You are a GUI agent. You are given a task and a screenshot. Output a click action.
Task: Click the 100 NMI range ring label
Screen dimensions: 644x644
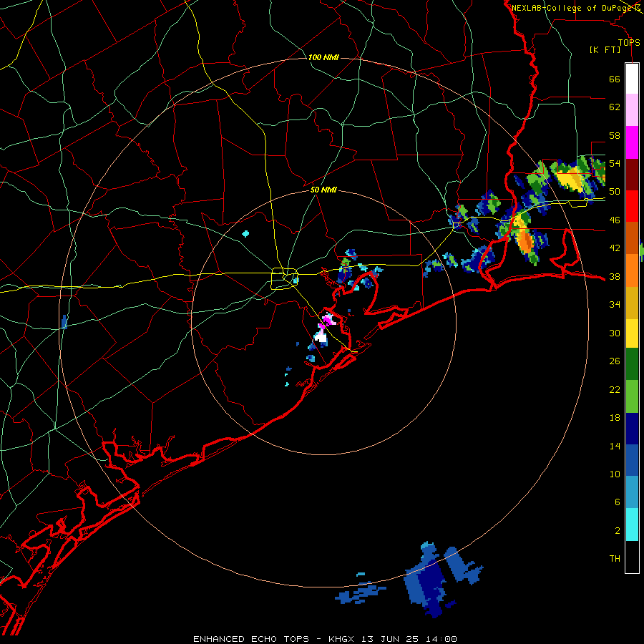pos(323,57)
